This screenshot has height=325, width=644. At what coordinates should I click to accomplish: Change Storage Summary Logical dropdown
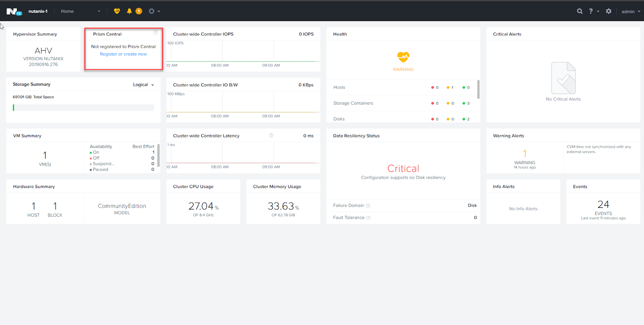click(144, 85)
